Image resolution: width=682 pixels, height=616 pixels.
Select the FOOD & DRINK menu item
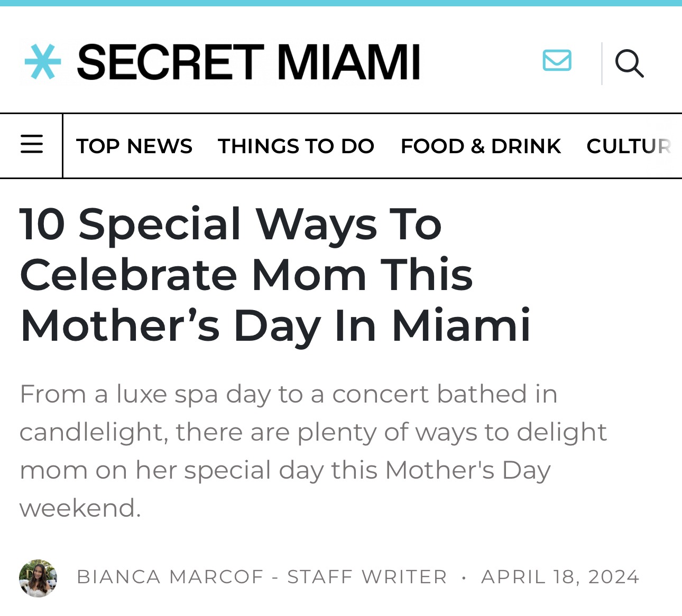(x=481, y=146)
